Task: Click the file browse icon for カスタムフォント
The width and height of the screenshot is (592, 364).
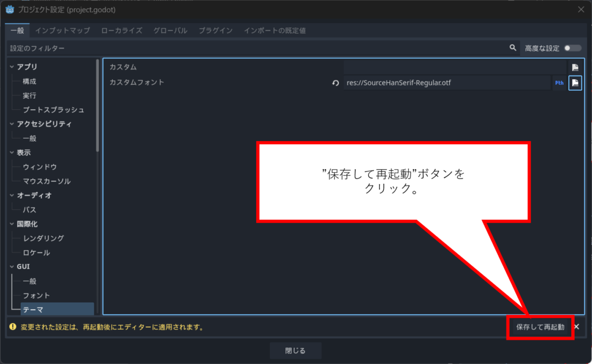Action: click(x=575, y=83)
